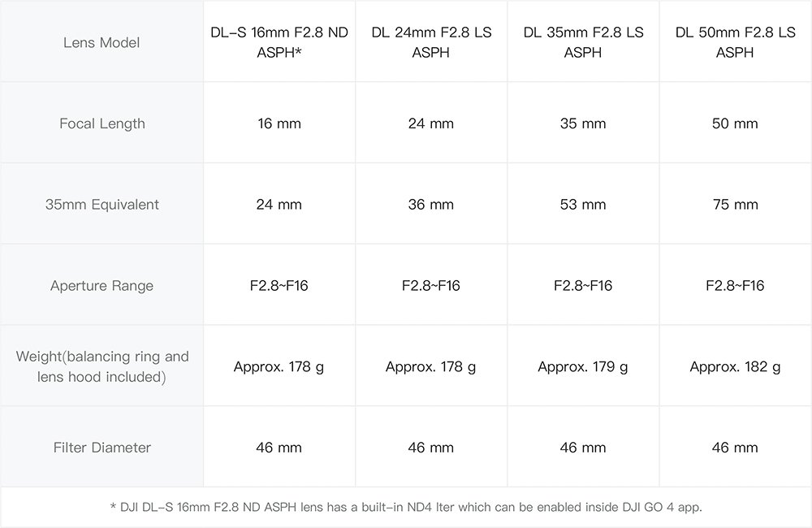812x528 pixels.
Task: Select the 50 mm focal length cell
Action: [735, 123]
